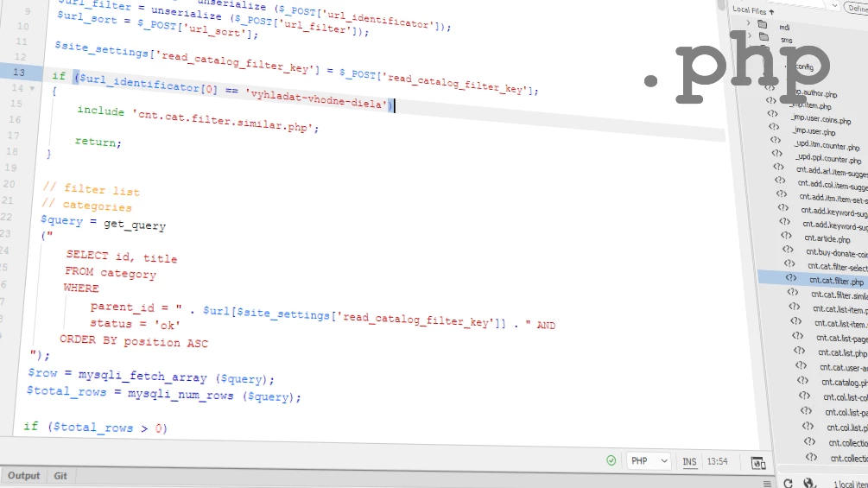The image size is (868, 488).
Task: Click PHP file icon beside _upd.ppl.counter.php
Action: tap(777, 153)
